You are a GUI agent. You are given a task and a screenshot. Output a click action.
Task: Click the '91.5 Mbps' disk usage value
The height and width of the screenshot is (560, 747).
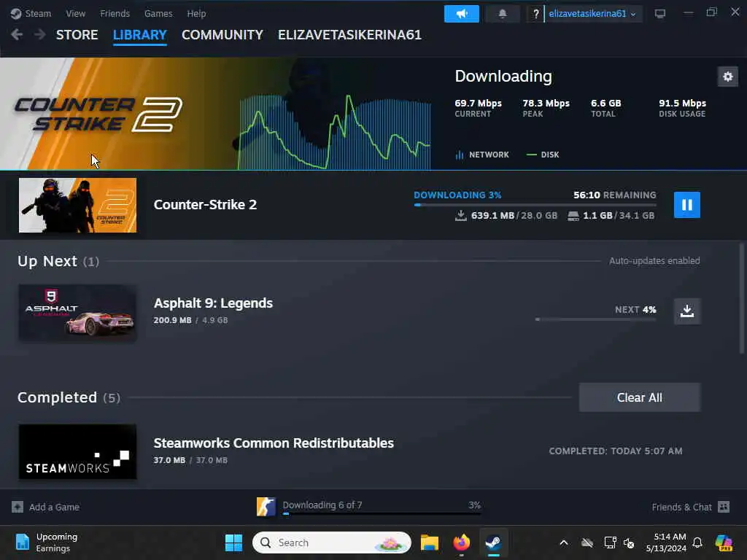[682, 104]
